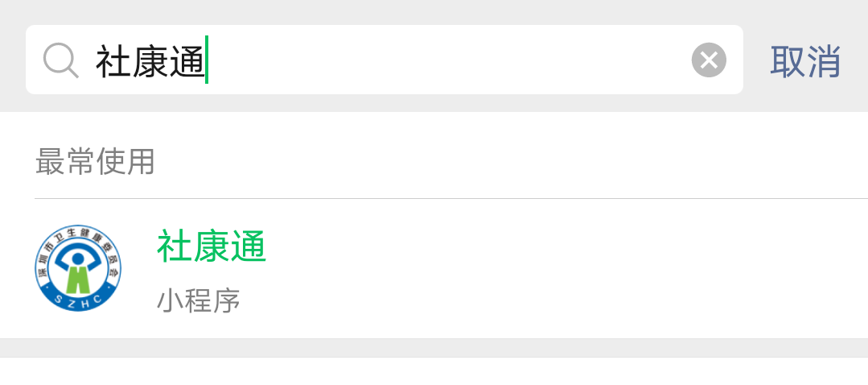Viewport: 868px width, 385px height.
Task: Clear the search text with the X icon
Action: pyautogui.click(x=709, y=60)
